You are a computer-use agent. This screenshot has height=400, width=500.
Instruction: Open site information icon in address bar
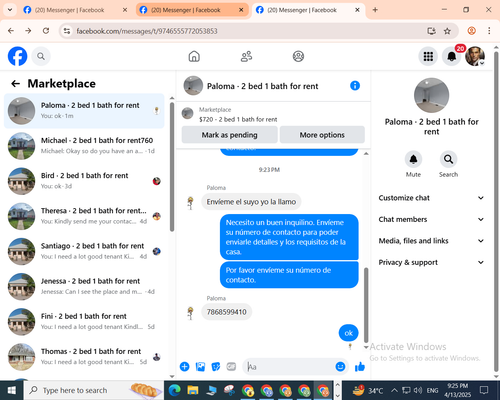pyautogui.click(x=67, y=31)
